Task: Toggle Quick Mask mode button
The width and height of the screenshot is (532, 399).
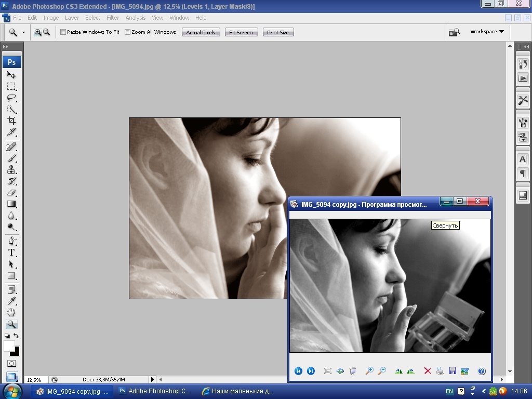Action: (x=11, y=364)
